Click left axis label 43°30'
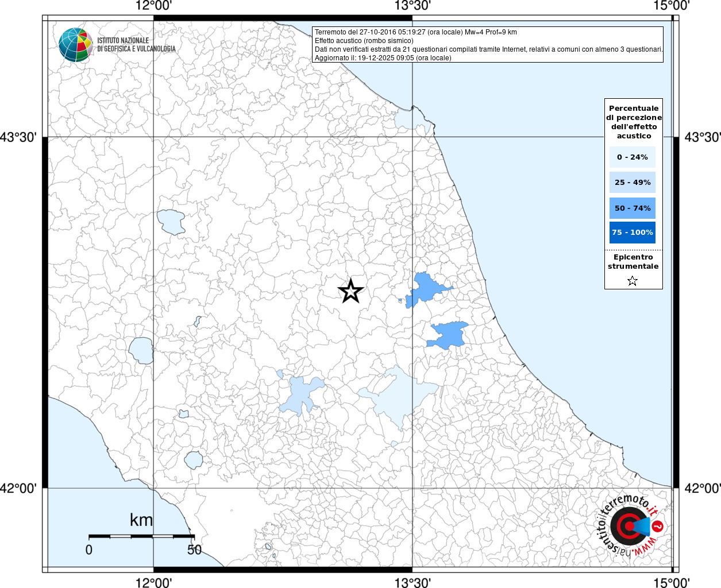 18,137
